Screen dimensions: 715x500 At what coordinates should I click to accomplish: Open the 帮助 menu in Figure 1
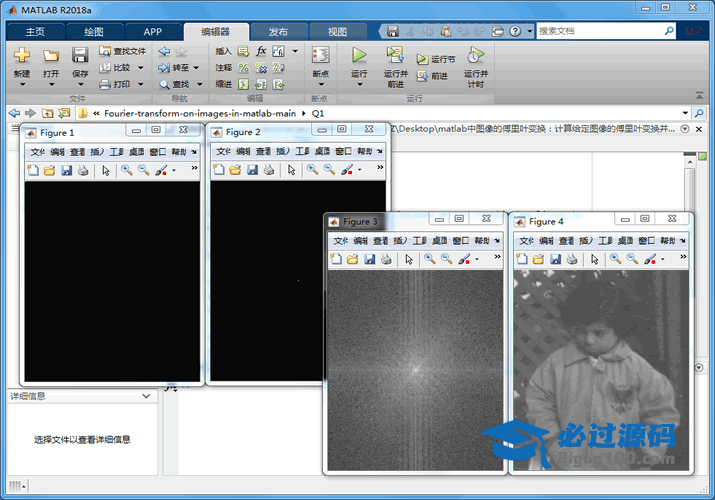pos(179,152)
